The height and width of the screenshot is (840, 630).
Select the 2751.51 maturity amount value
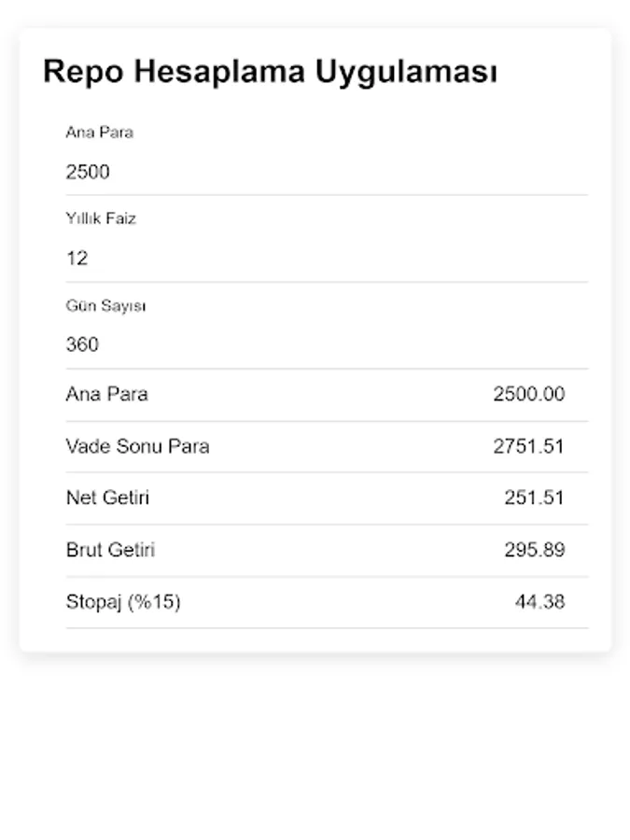[x=528, y=446]
